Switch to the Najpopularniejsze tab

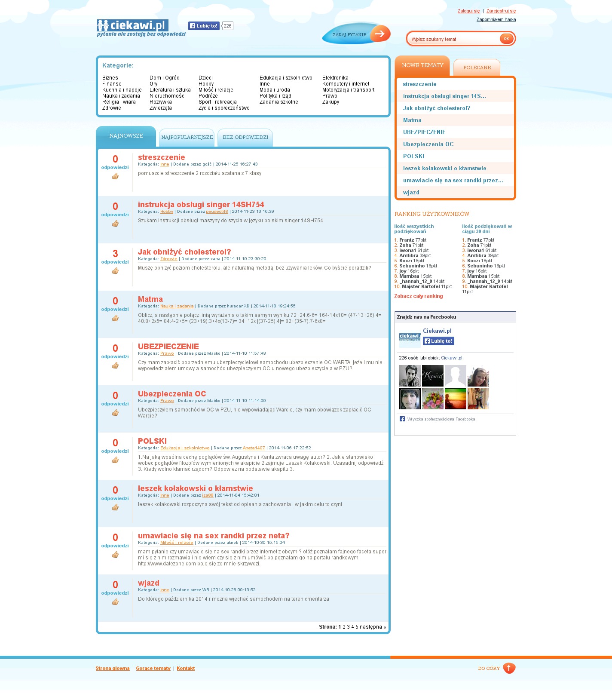[187, 137]
